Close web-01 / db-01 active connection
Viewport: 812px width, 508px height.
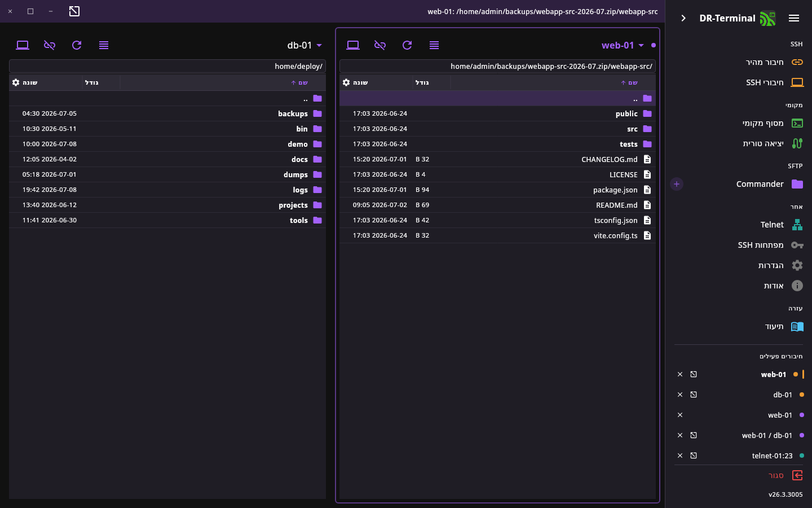(x=680, y=435)
